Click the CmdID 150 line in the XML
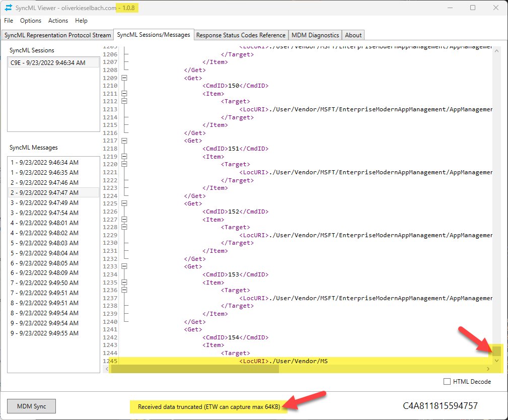 pyautogui.click(x=235, y=86)
